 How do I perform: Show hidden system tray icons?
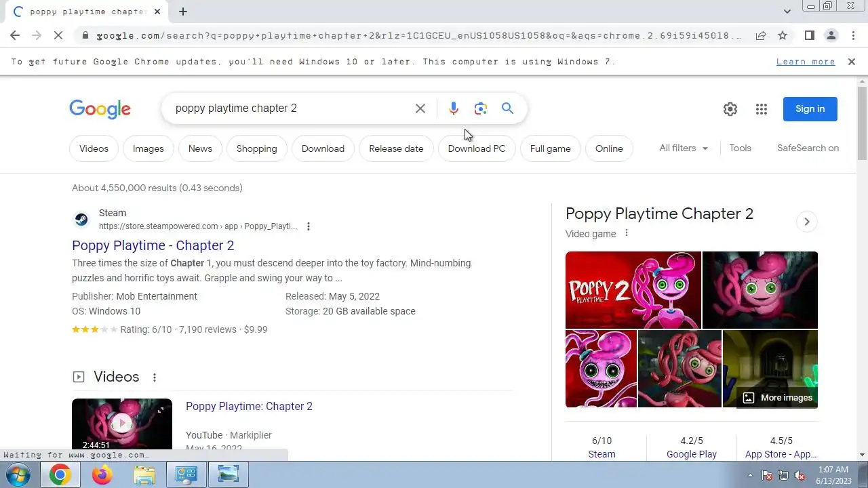(750, 475)
